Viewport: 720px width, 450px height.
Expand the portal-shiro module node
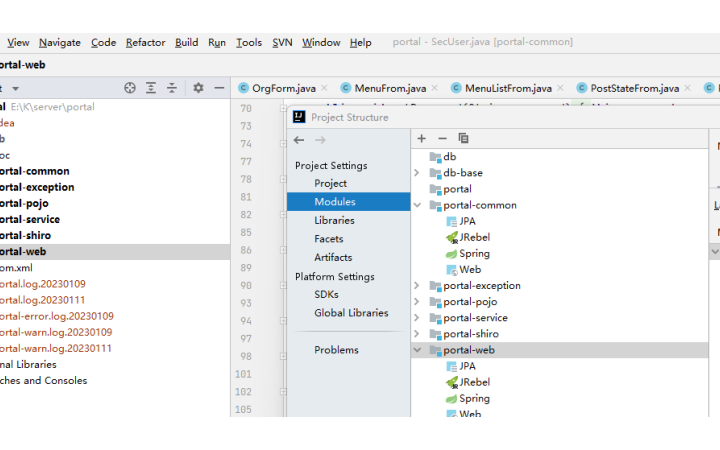click(417, 334)
